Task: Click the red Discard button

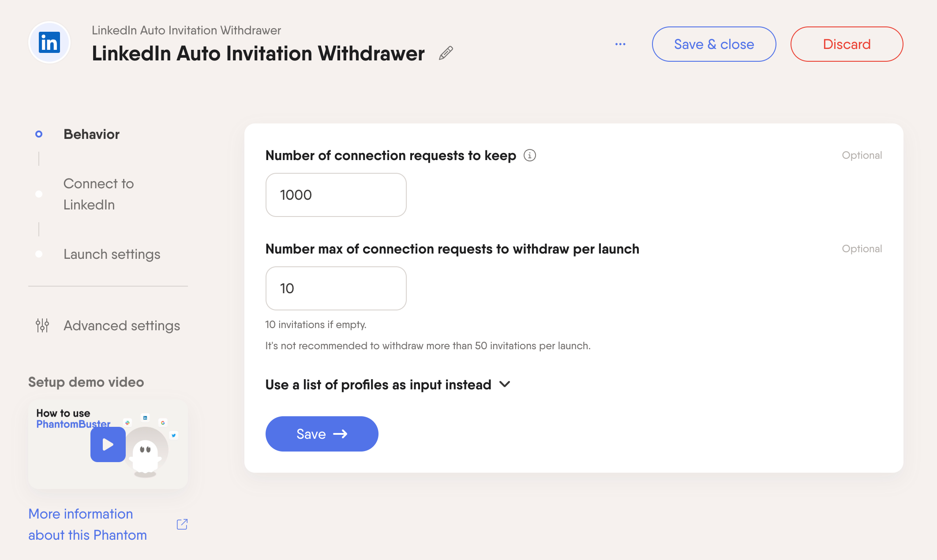Action: (847, 44)
